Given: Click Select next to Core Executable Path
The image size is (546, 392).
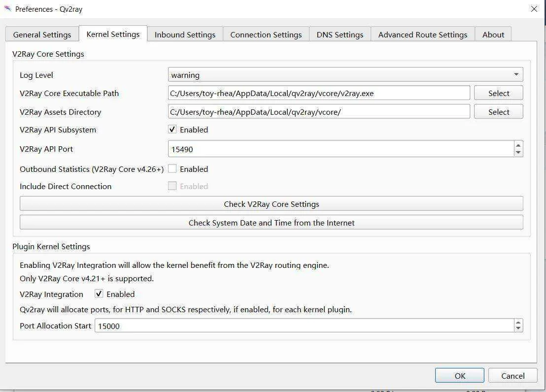Looking at the screenshot, I should 499,93.
